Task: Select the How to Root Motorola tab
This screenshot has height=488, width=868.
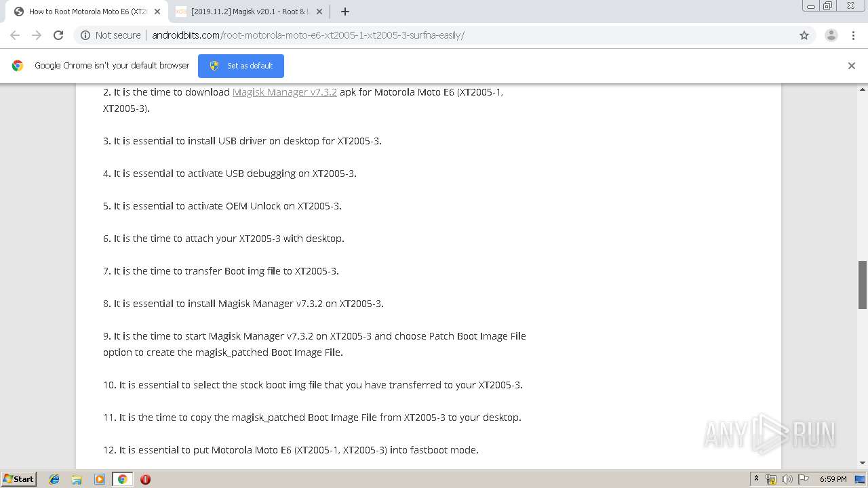Action: coord(87,12)
